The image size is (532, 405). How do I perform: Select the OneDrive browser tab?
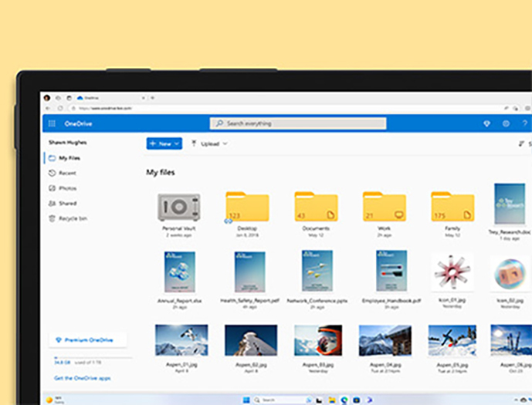(109, 98)
